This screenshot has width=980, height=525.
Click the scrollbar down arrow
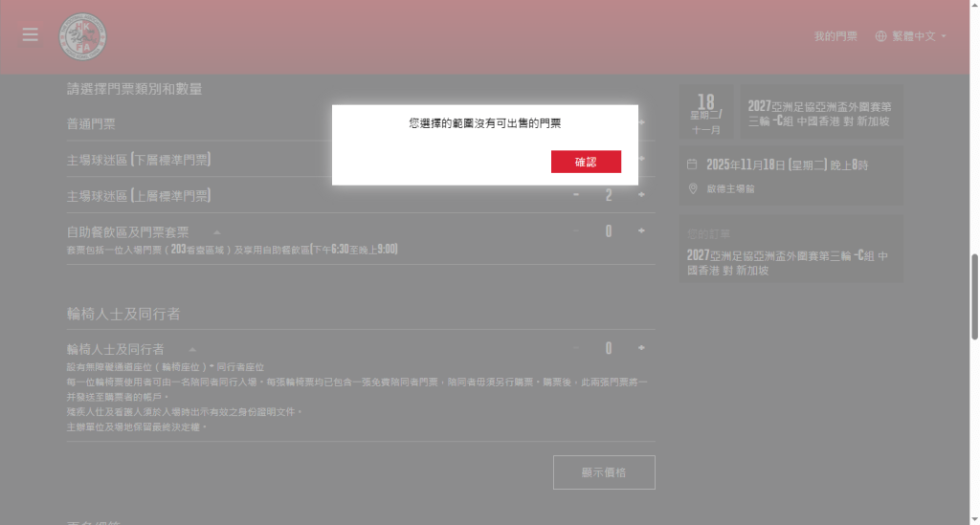tap(974, 519)
